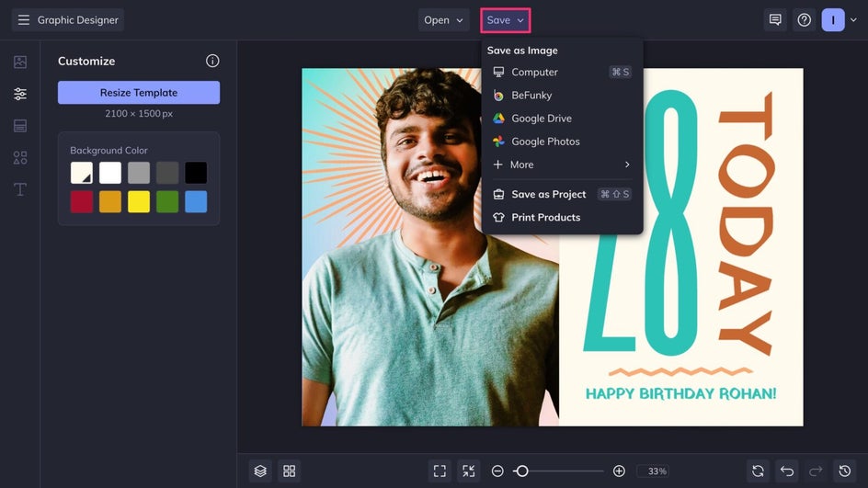This screenshot has width=868, height=488.
Task: Open the Graphics shapes sidebar icon
Action: pyautogui.click(x=20, y=158)
